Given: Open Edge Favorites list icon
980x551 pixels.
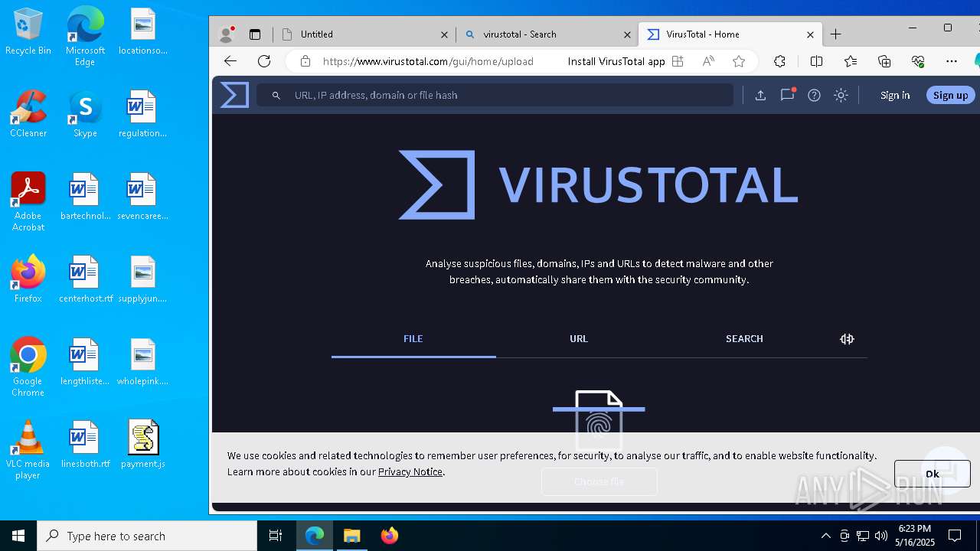Looking at the screenshot, I should (851, 61).
